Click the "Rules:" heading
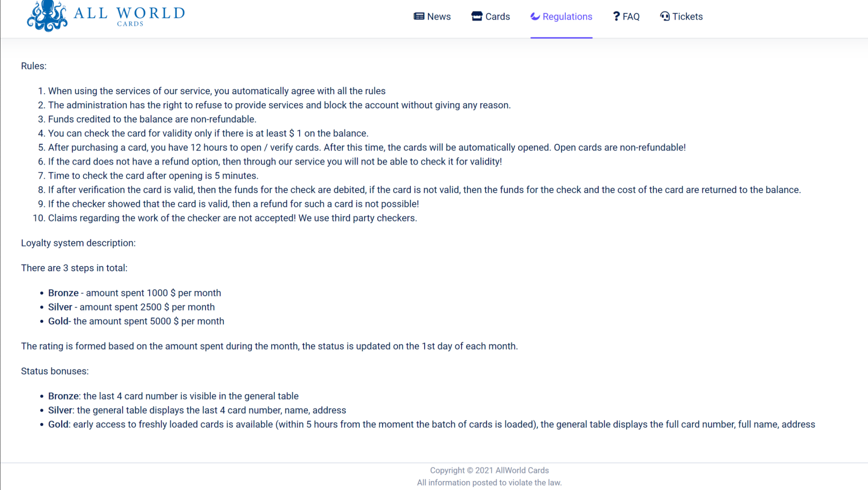This screenshot has height=490, width=868. (x=34, y=66)
